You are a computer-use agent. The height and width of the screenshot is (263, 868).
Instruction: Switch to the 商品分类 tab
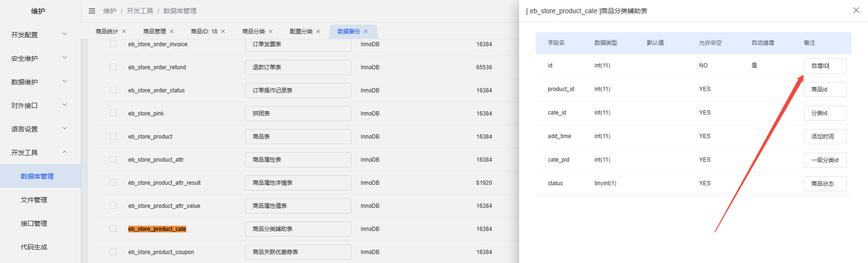tap(253, 32)
